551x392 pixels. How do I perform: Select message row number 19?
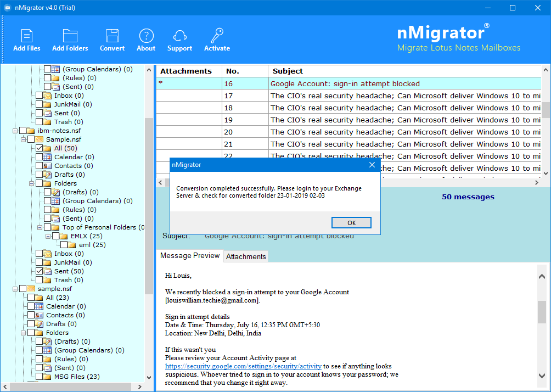(348, 120)
